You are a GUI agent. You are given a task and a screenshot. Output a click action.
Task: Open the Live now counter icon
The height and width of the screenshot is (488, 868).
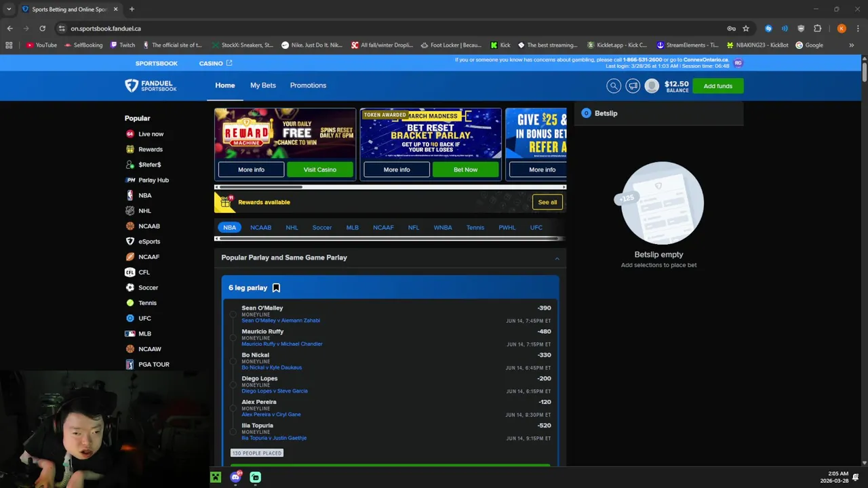(130, 134)
